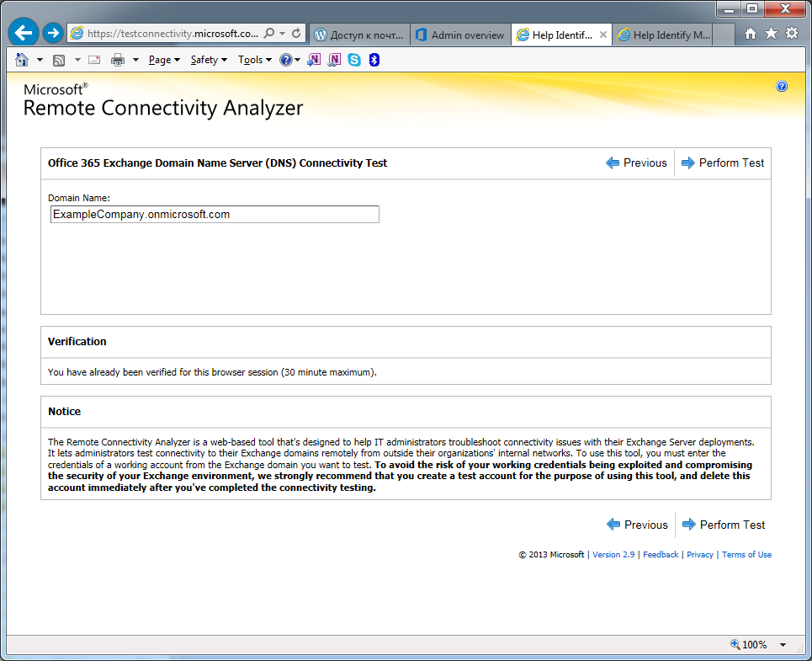This screenshot has height=661, width=812.
Task: Click the browser Forward arrow button
Action: pyautogui.click(x=53, y=33)
